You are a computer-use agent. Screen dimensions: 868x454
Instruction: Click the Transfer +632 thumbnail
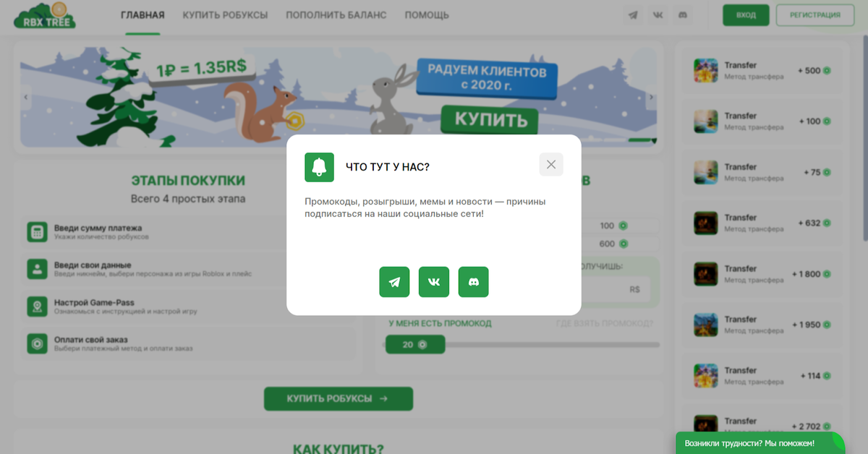click(x=705, y=223)
